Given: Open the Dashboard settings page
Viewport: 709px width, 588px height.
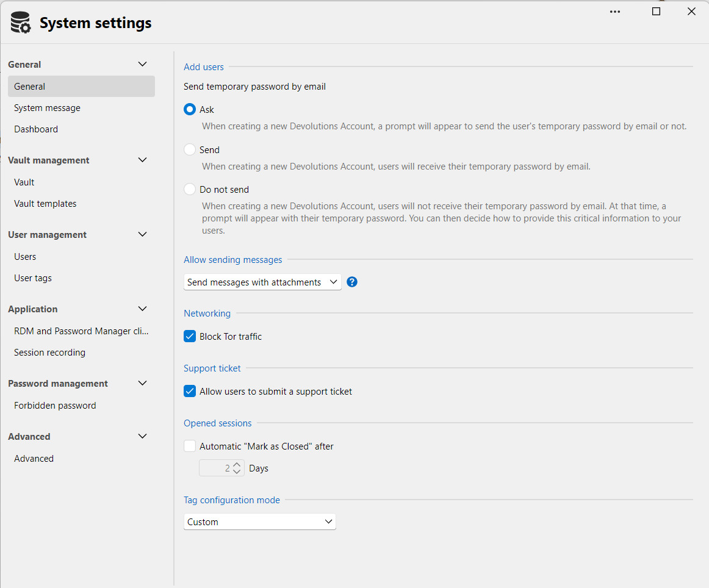Looking at the screenshot, I should (36, 129).
